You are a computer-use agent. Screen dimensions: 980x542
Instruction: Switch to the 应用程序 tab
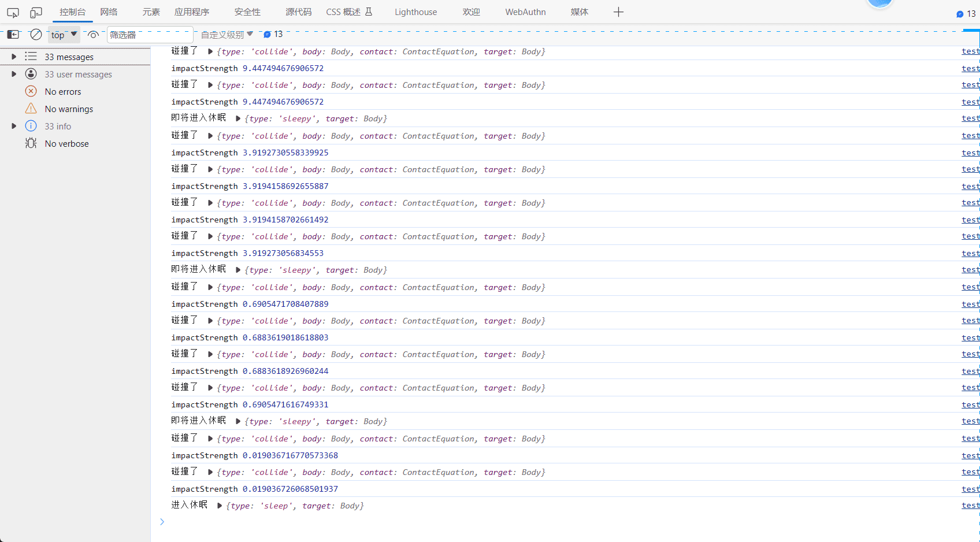(x=192, y=12)
